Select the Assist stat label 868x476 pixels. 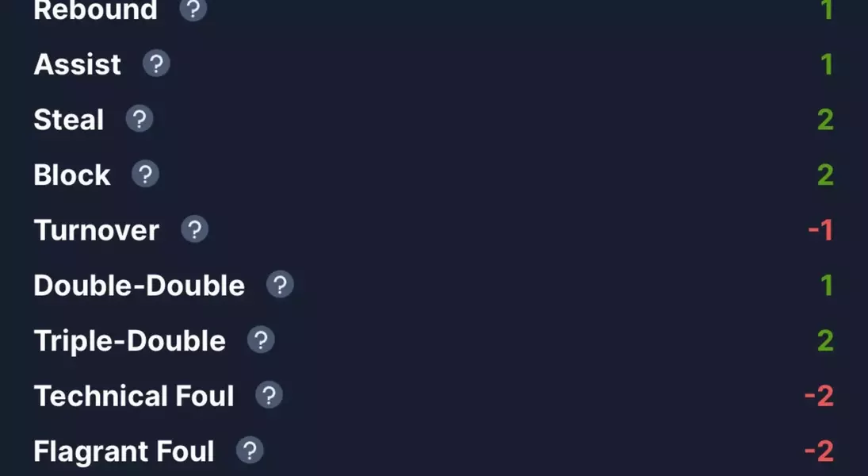(78, 64)
